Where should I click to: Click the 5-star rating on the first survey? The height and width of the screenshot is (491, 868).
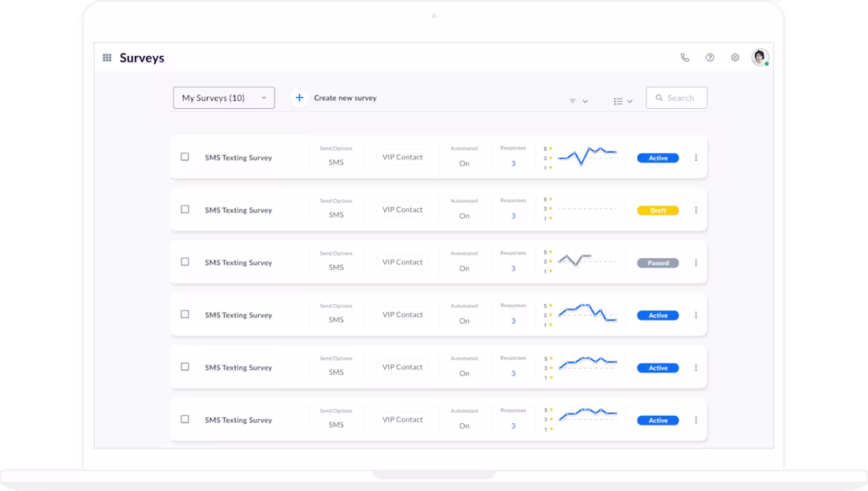point(549,148)
